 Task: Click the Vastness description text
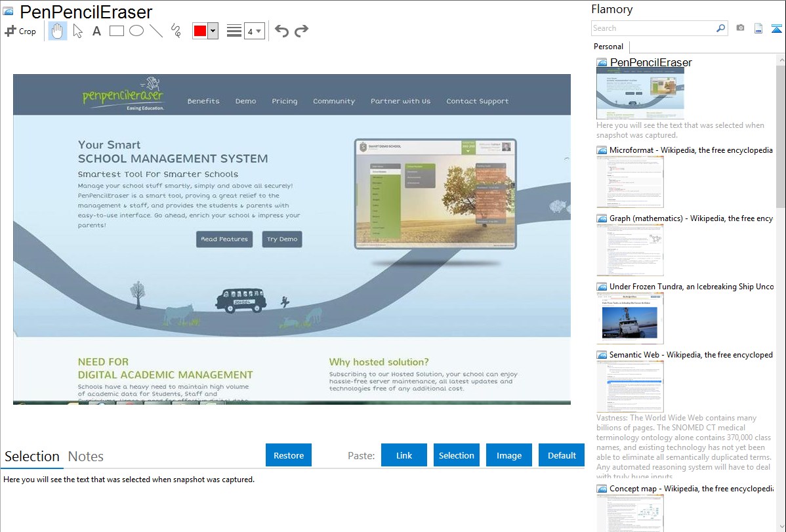click(684, 447)
